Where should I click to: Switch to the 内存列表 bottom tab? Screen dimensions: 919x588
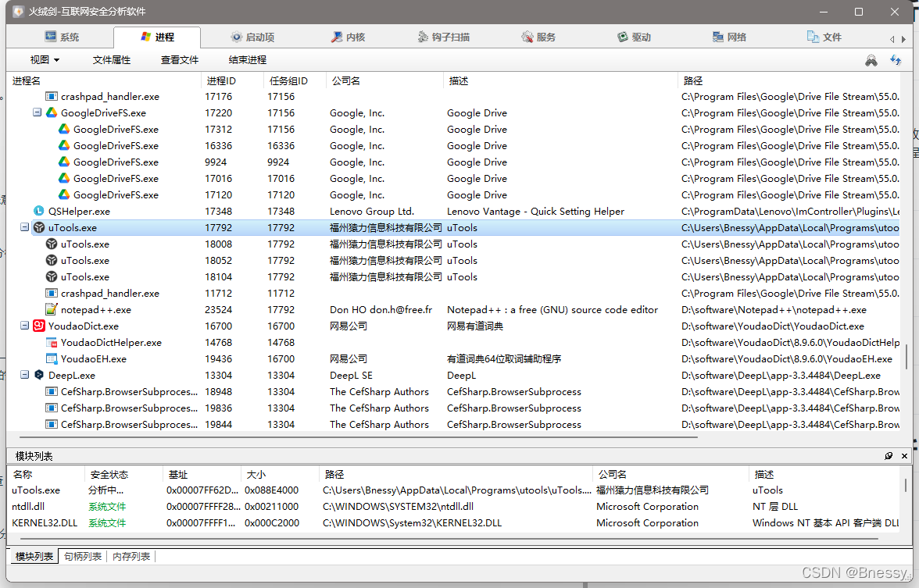point(131,556)
